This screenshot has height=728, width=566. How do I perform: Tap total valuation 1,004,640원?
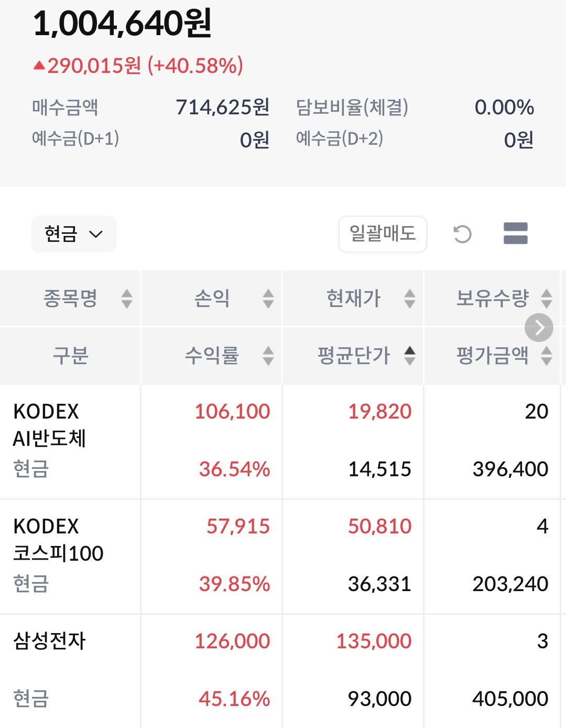coord(122,24)
